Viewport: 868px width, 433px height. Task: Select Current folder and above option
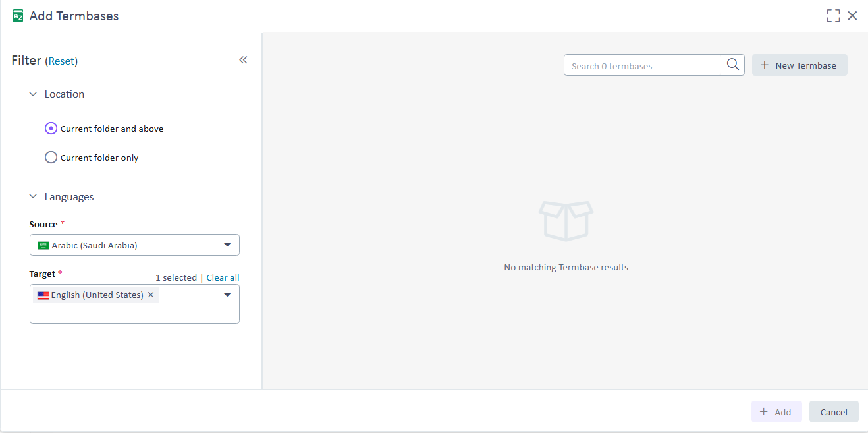click(51, 129)
